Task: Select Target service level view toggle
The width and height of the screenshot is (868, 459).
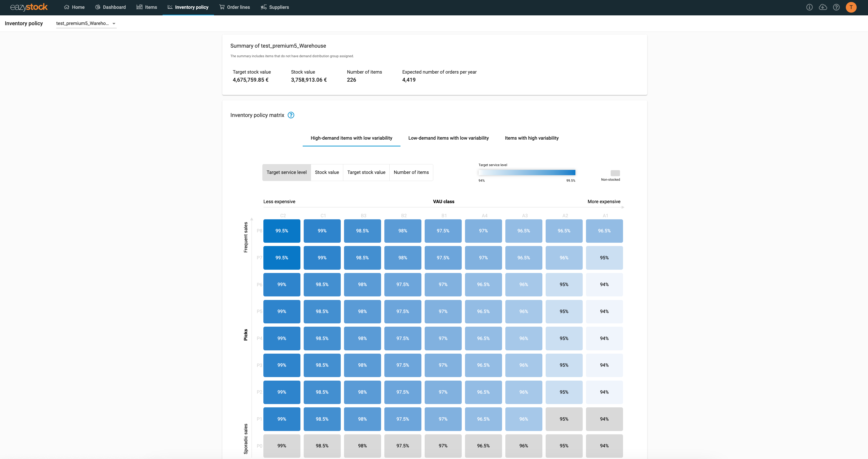Action: [x=286, y=172]
